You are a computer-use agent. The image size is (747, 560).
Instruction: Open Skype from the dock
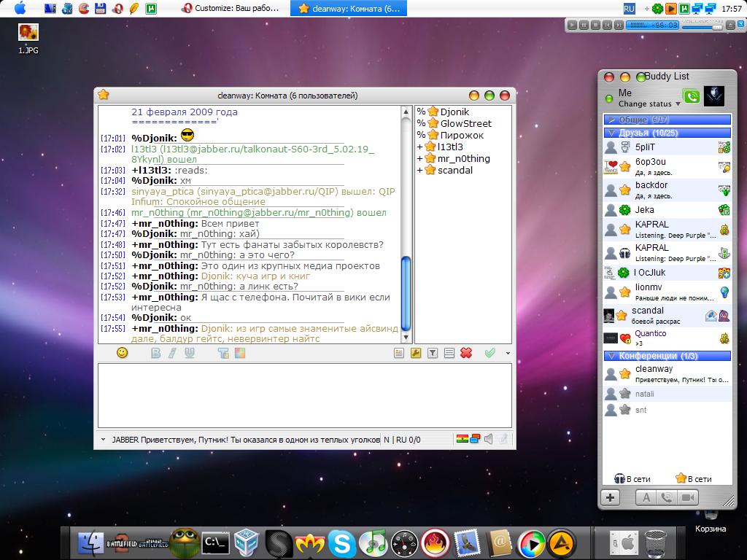341,542
